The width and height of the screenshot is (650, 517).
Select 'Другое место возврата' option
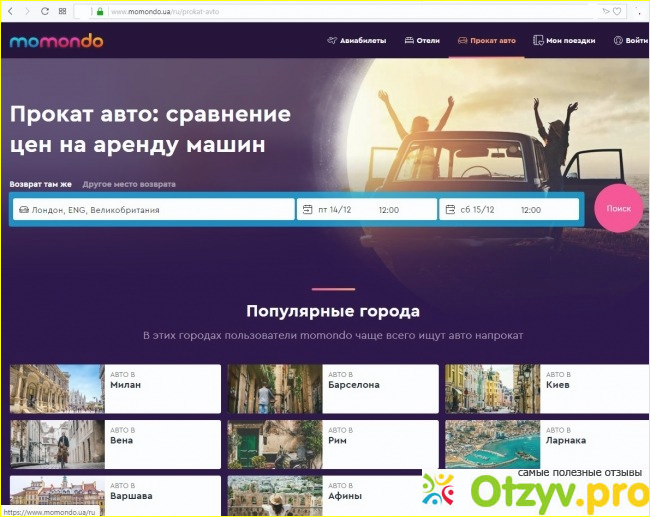[129, 185]
